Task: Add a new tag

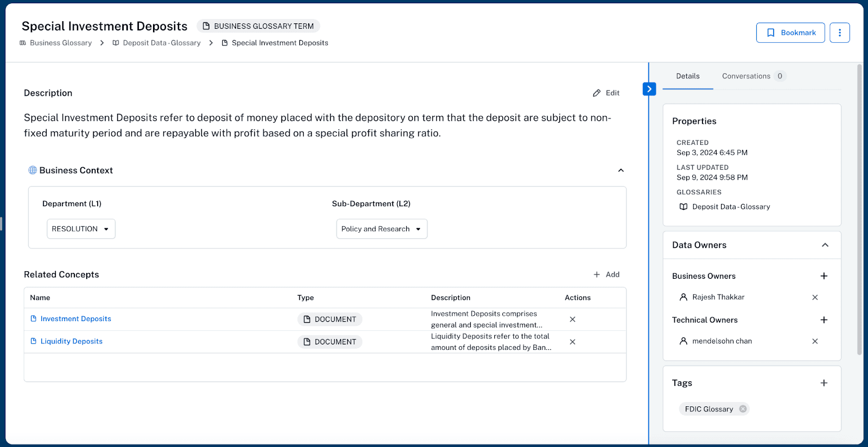Action: (x=824, y=383)
